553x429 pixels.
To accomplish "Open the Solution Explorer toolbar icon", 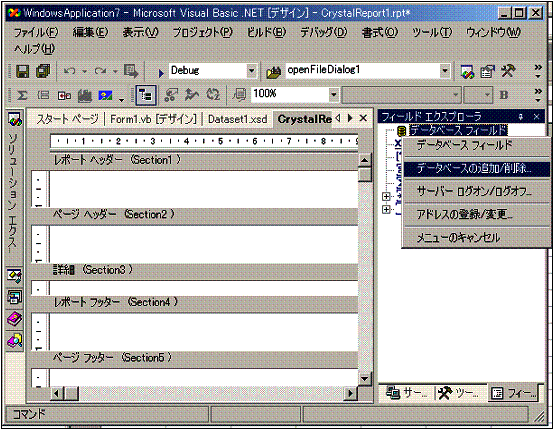I will [468, 72].
